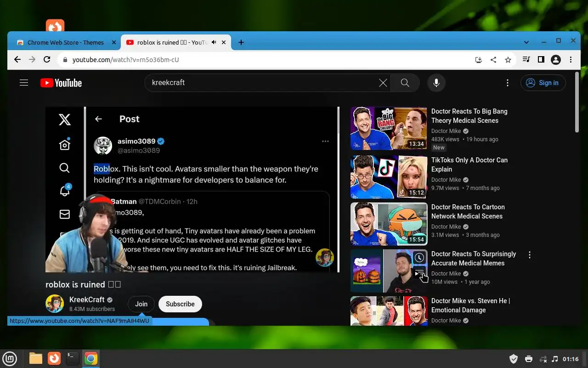Start voice search with microphone
Image resolution: width=588 pixels, height=368 pixels.
click(436, 83)
